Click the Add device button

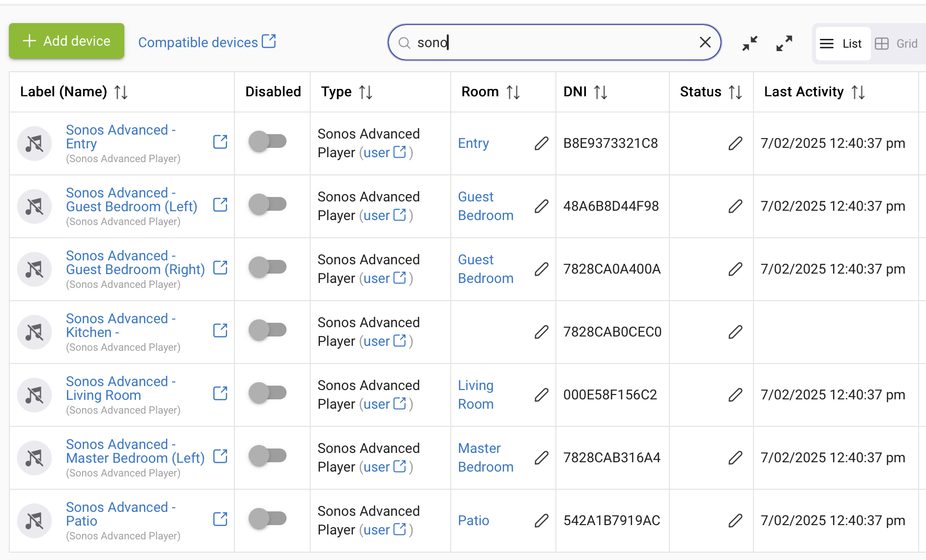67,41
